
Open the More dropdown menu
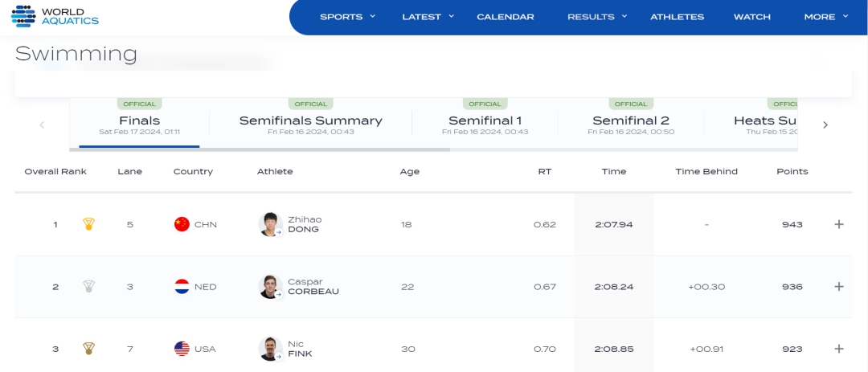[825, 17]
